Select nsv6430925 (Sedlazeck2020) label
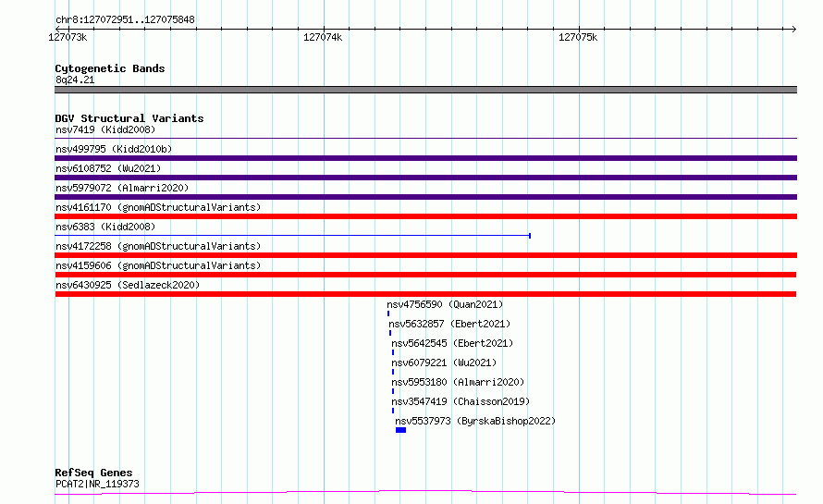 point(128,285)
